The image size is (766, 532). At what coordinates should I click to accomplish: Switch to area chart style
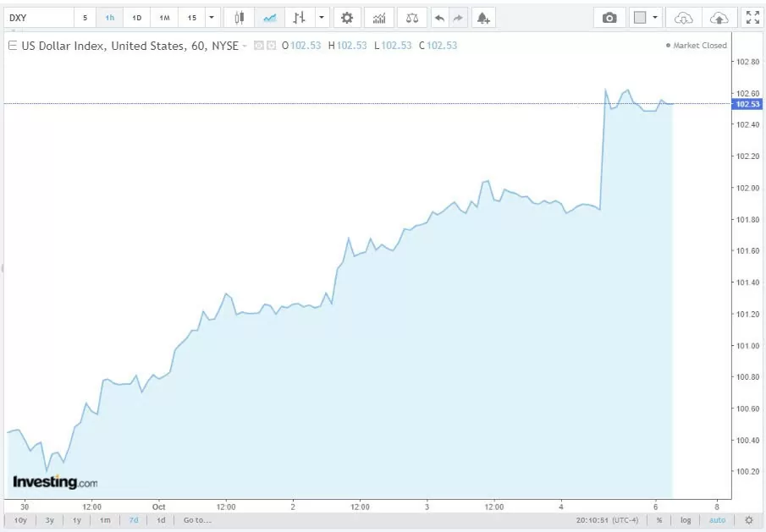click(x=269, y=18)
